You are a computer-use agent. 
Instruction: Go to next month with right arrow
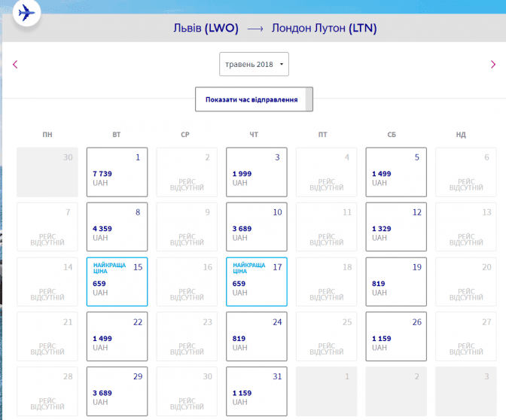(493, 65)
